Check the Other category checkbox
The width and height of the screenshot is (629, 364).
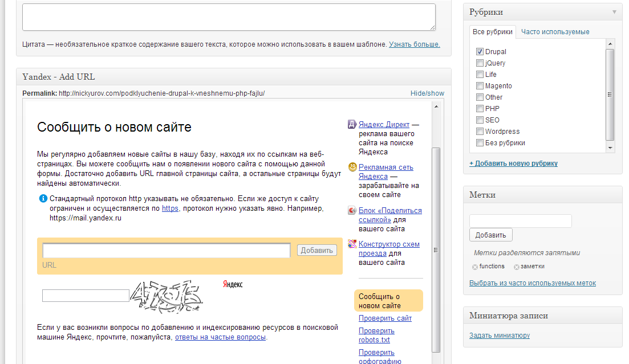tap(480, 97)
